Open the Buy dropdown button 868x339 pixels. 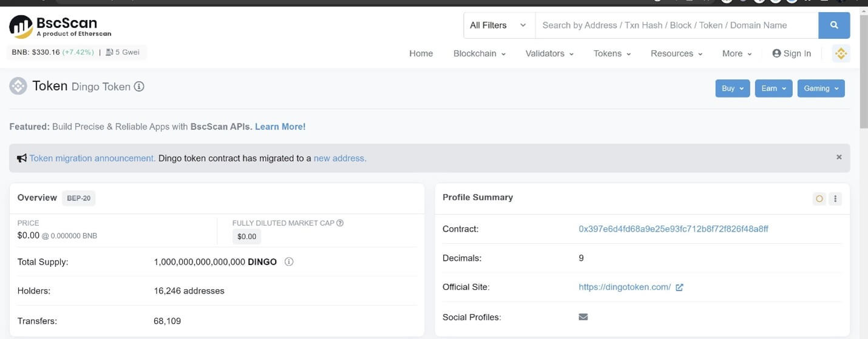[x=733, y=88]
